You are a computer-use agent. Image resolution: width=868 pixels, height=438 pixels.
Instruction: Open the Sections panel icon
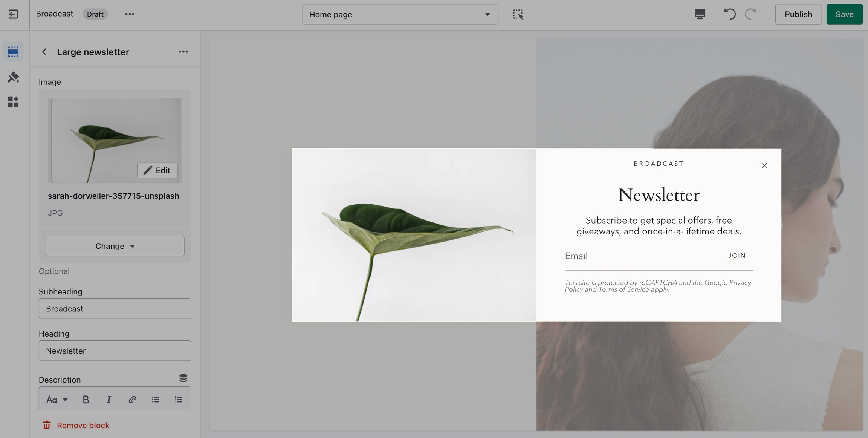click(x=13, y=52)
